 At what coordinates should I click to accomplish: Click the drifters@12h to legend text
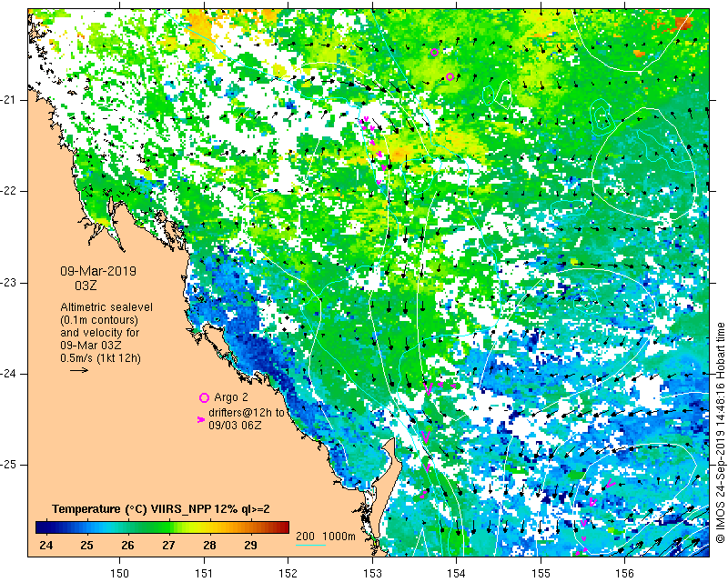247,413
